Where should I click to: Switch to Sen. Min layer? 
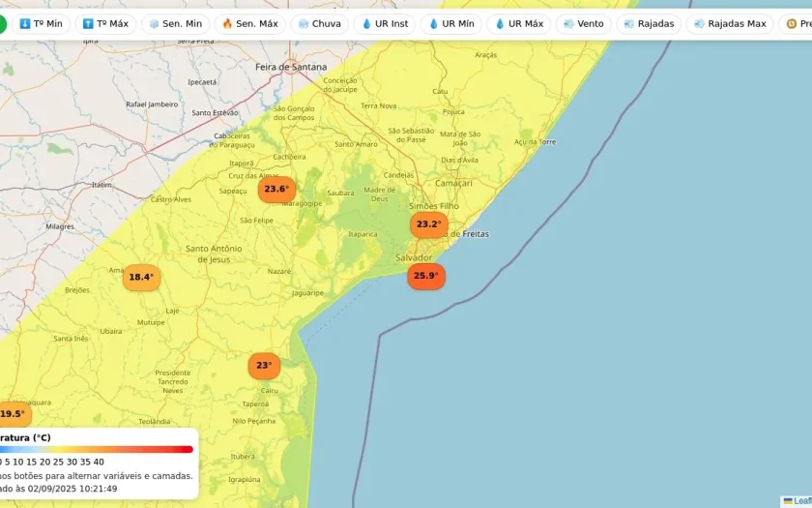(176, 24)
